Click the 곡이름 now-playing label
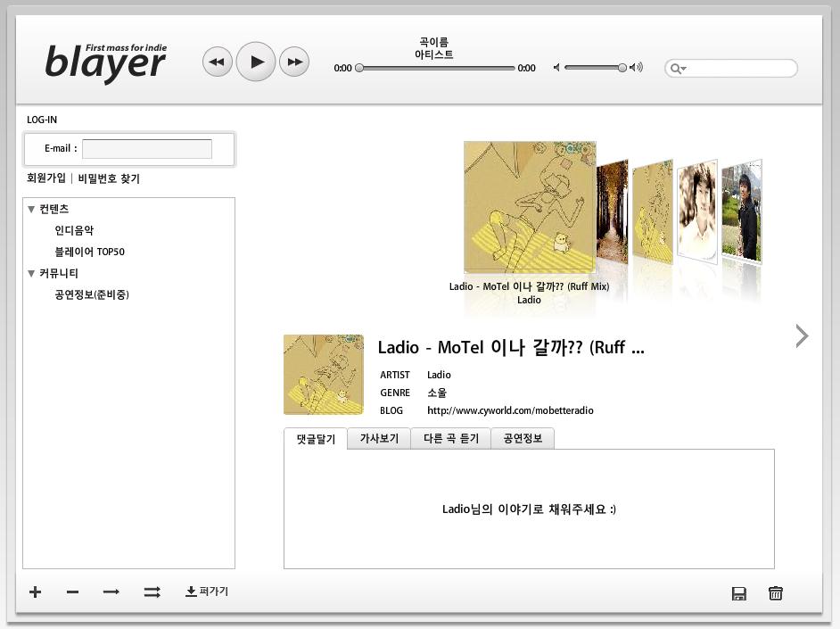The height and width of the screenshot is (629, 840). point(434,42)
